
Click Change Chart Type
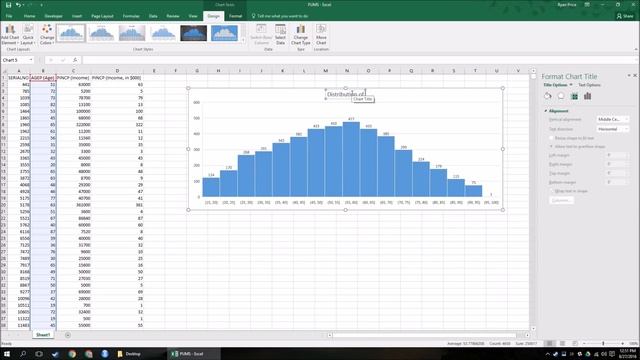301,34
